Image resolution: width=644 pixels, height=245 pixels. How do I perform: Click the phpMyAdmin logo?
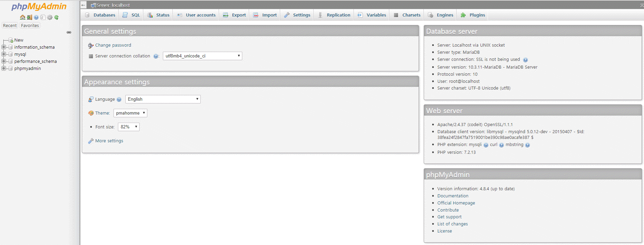[x=39, y=6]
